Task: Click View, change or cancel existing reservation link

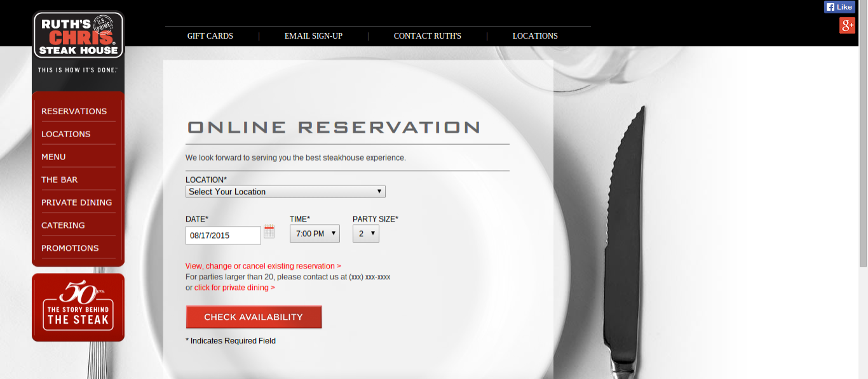Action: (263, 266)
